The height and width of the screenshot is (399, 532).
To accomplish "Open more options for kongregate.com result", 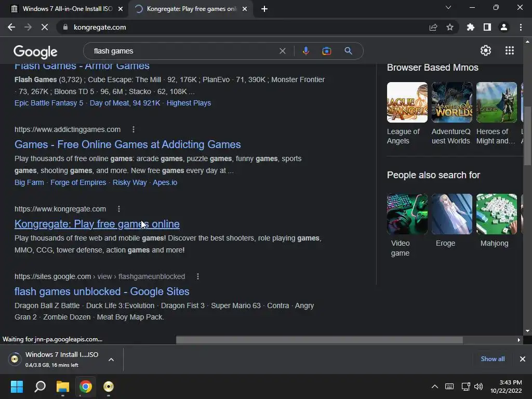I will pyautogui.click(x=119, y=209).
